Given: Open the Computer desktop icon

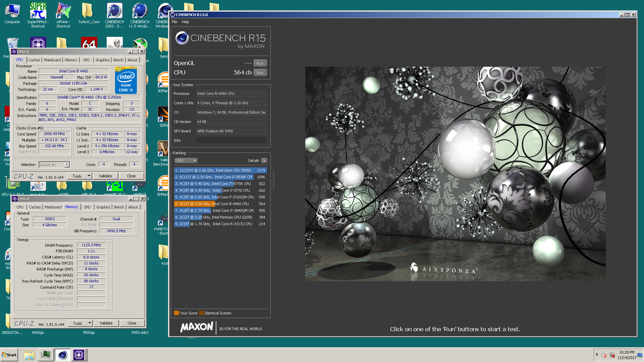Looking at the screenshot, I should [12, 13].
